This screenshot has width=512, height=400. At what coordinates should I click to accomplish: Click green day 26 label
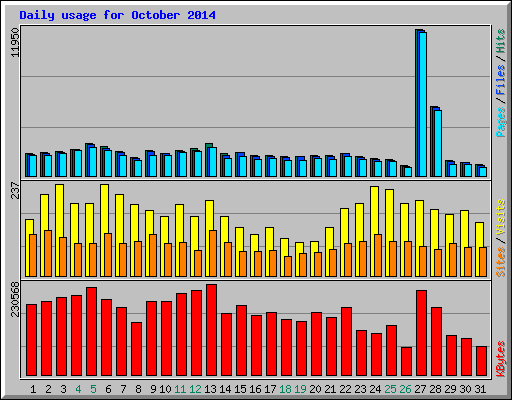pyautogui.click(x=405, y=389)
